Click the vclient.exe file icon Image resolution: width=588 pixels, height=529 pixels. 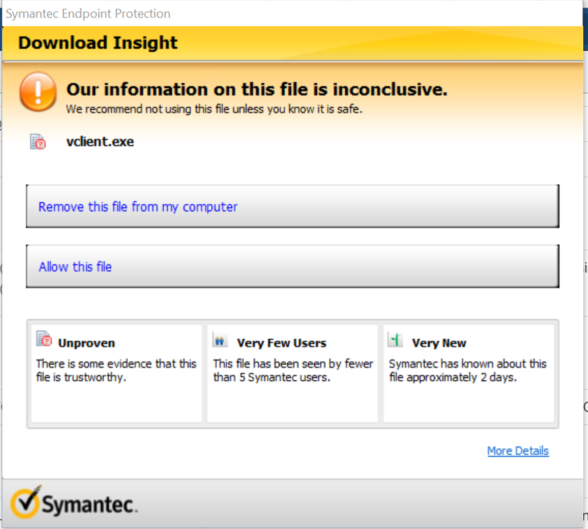tap(38, 142)
